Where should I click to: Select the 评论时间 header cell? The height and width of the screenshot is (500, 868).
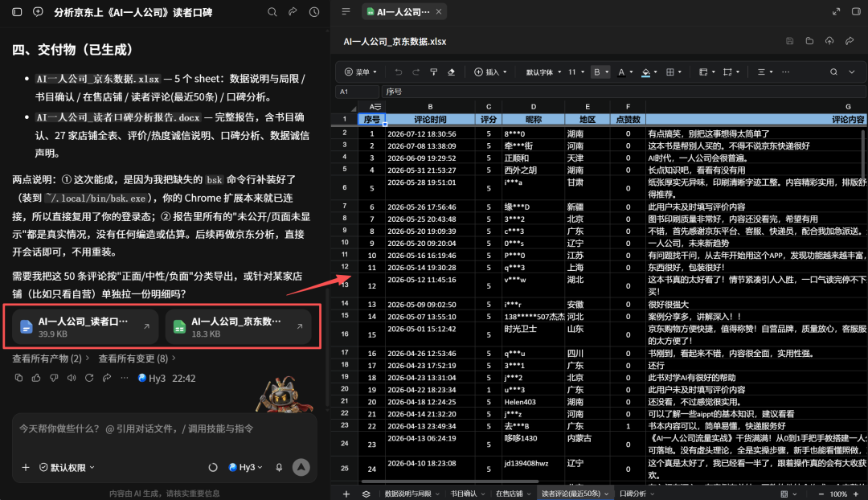pos(429,119)
